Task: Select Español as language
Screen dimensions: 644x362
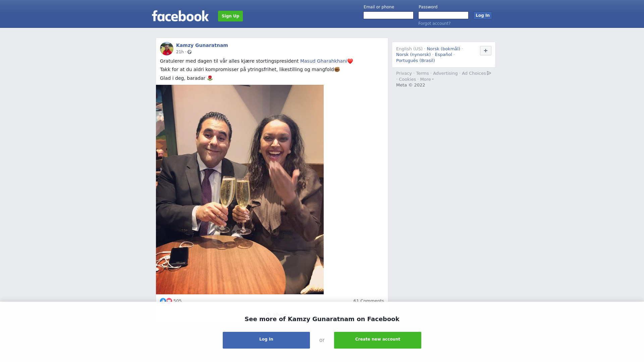Action: pyautogui.click(x=443, y=55)
